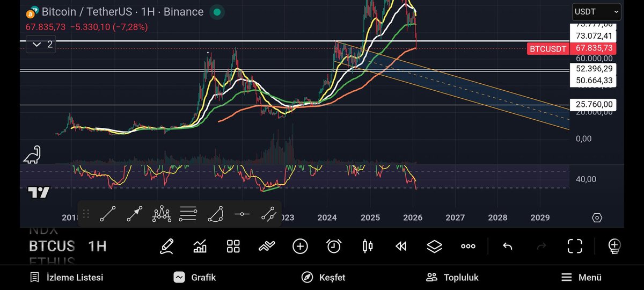Open the BTCUS symbol search
The image size is (644, 290).
click(52, 247)
